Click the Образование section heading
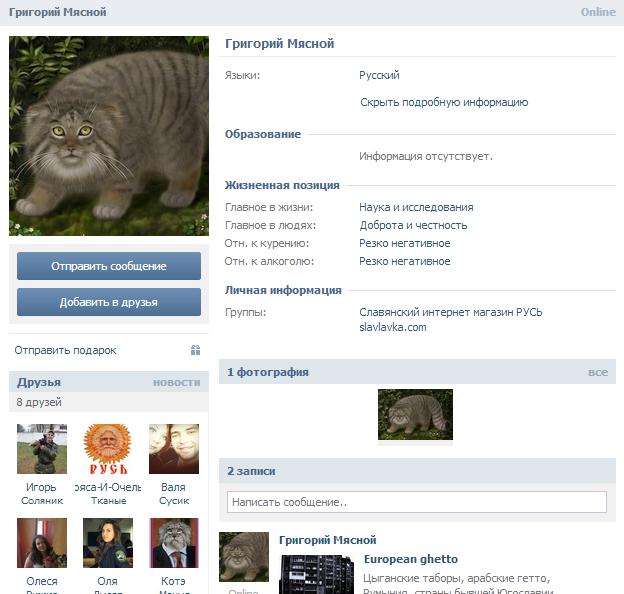The image size is (624, 594). 263,134
